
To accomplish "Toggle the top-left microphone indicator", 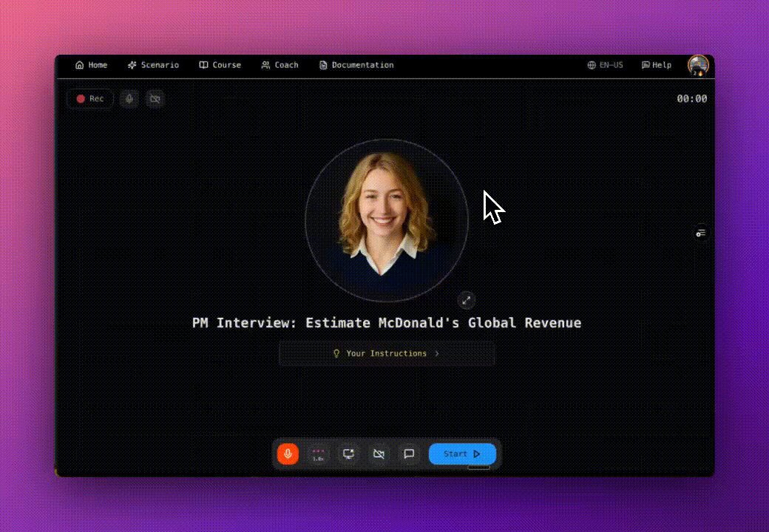I will (129, 98).
